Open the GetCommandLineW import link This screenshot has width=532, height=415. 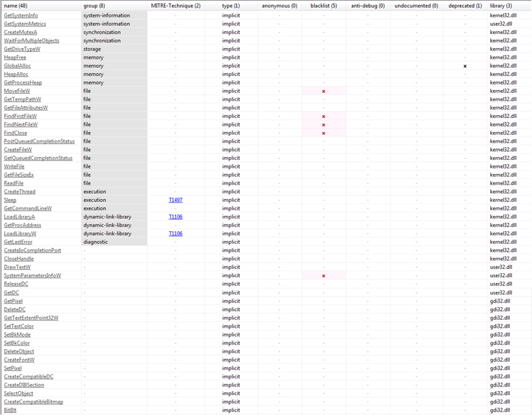pos(28,208)
